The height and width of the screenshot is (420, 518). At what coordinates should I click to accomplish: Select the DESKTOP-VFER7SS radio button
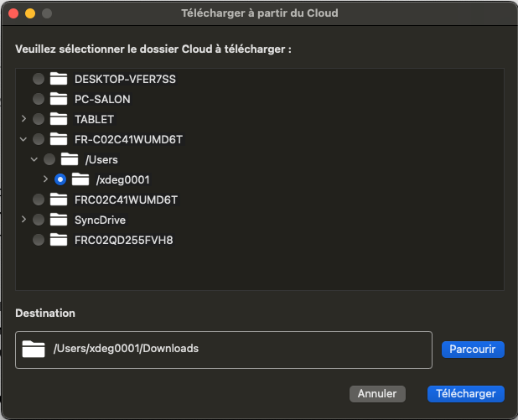pos(39,79)
